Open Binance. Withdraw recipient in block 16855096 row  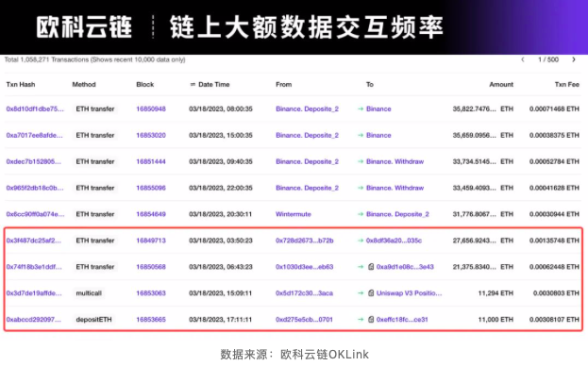tap(395, 188)
